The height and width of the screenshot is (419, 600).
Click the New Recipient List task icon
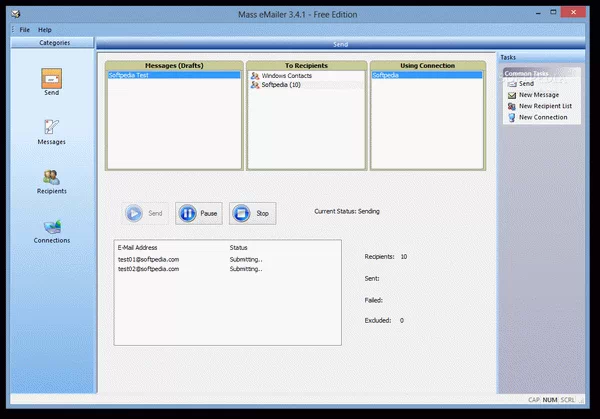click(x=512, y=106)
